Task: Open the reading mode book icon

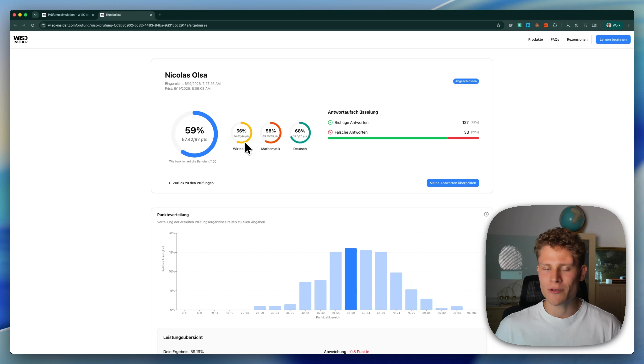Action: pyautogui.click(x=594, y=25)
